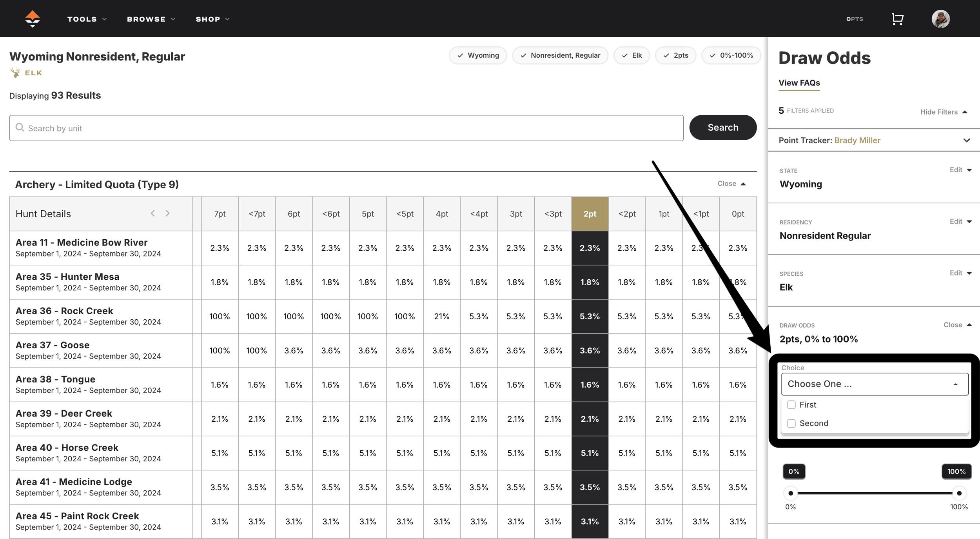Click the elk antler species icon
The width and height of the screenshot is (980, 539).
15,73
